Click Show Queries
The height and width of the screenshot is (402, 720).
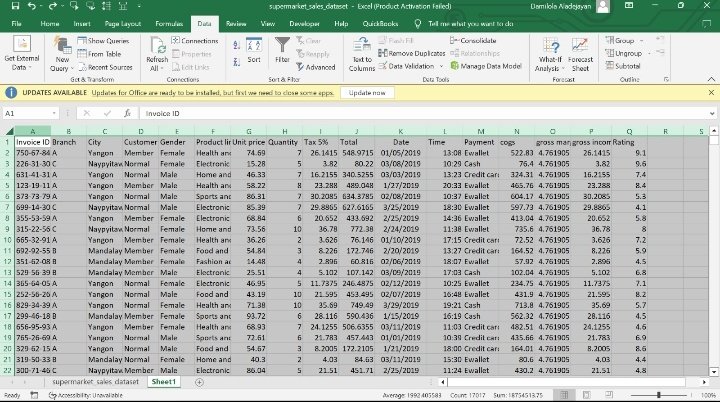(x=103, y=40)
